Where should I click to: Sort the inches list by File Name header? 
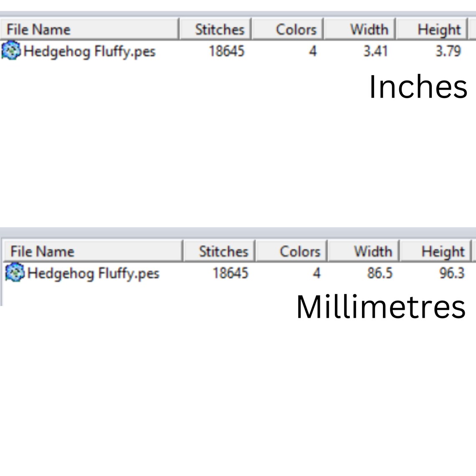pyautogui.click(x=89, y=29)
